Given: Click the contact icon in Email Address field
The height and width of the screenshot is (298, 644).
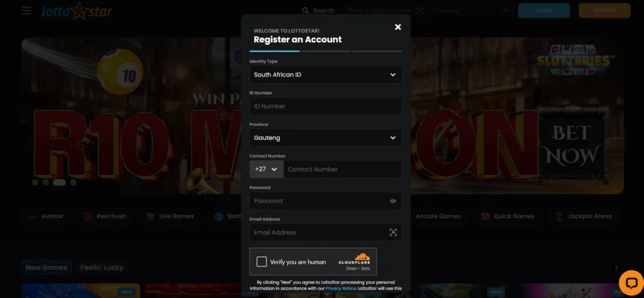Looking at the screenshot, I should (393, 233).
